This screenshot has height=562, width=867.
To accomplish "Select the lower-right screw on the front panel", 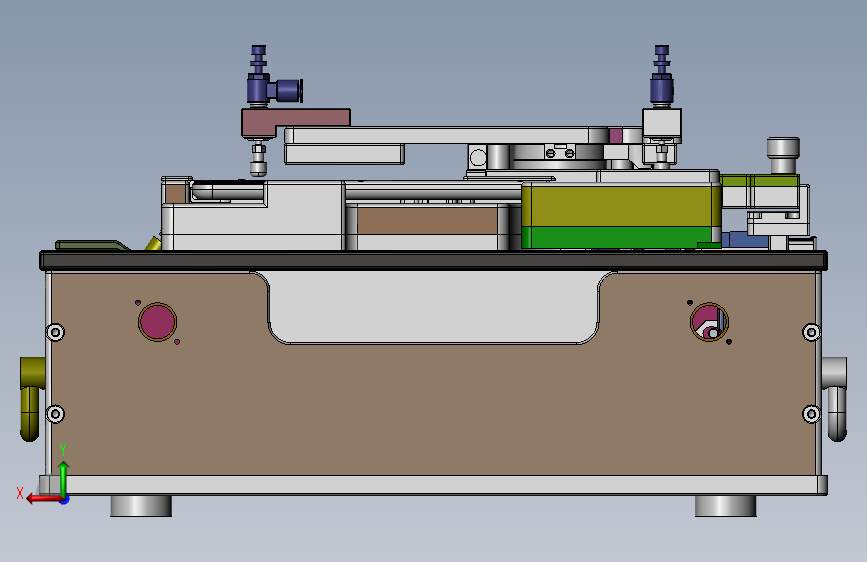I will click(x=811, y=414).
